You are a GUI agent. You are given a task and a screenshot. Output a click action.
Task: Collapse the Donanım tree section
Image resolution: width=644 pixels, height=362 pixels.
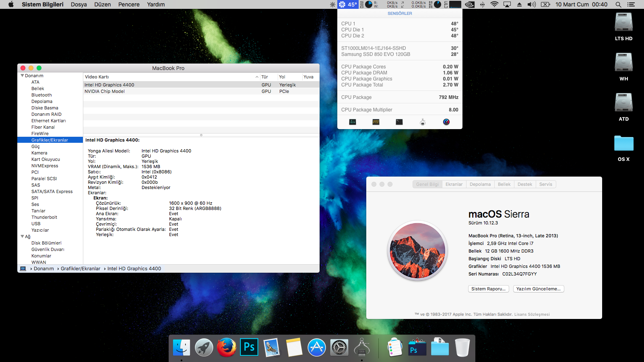[22, 76]
